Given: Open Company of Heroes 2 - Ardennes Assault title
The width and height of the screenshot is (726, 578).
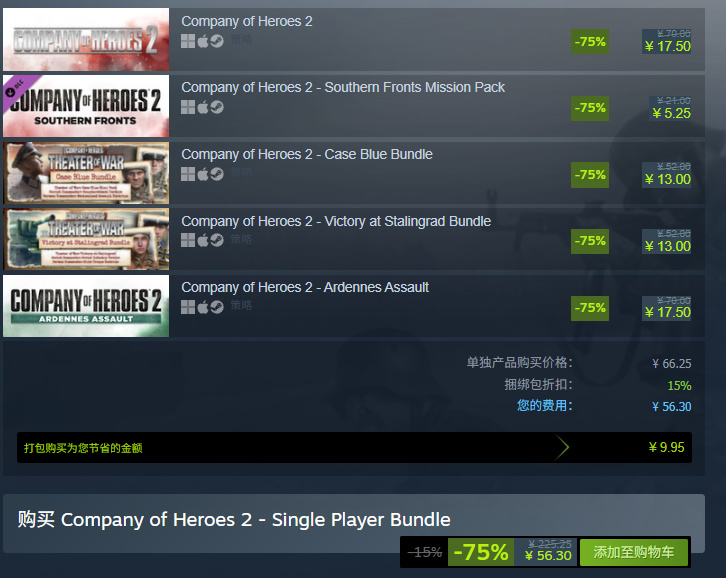Looking at the screenshot, I should (x=305, y=287).
